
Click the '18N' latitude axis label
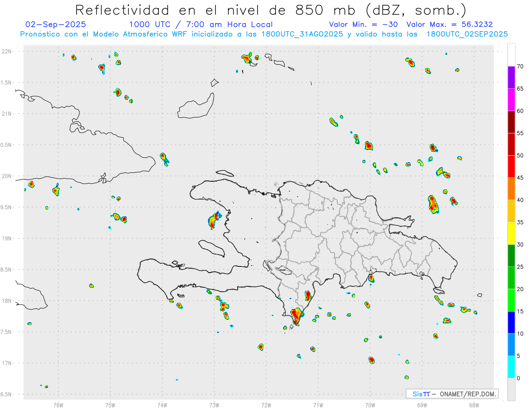point(7,301)
